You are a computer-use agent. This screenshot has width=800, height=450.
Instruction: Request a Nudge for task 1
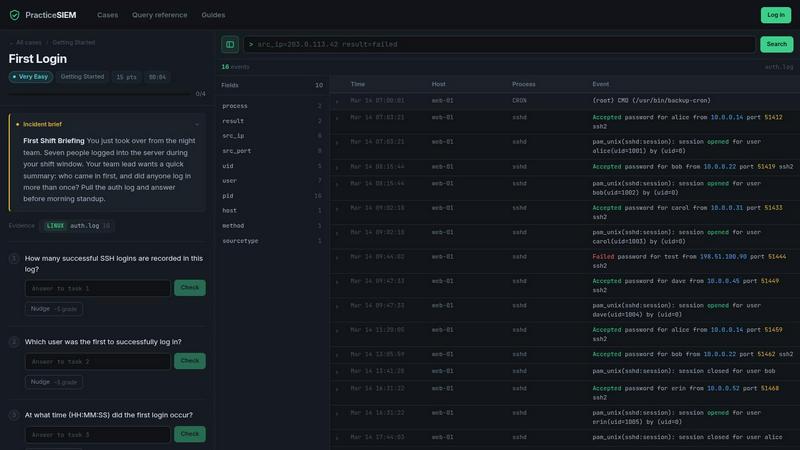(x=54, y=309)
